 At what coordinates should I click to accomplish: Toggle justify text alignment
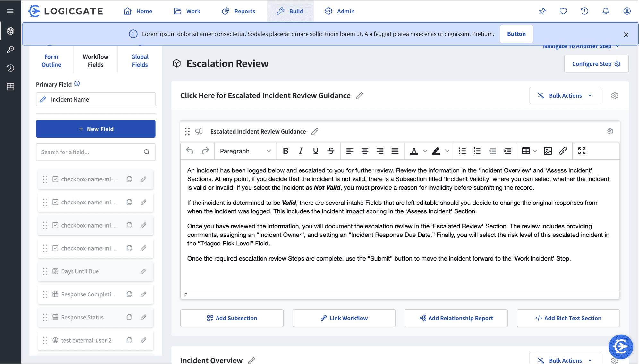click(395, 151)
